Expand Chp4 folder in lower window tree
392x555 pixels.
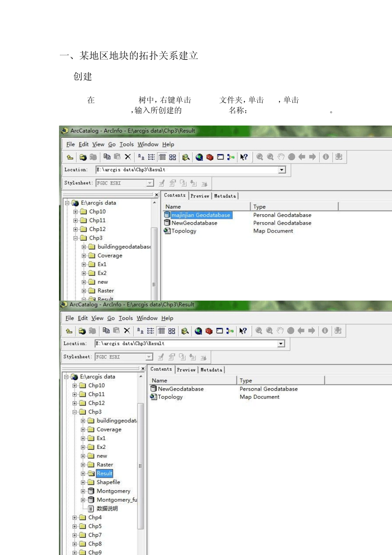click(x=75, y=518)
